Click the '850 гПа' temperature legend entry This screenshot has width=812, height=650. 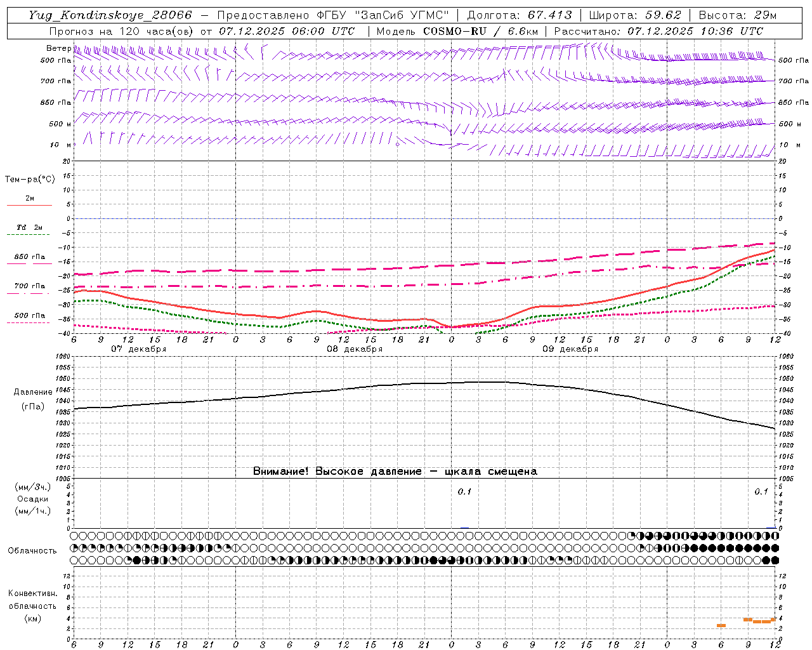30,257
